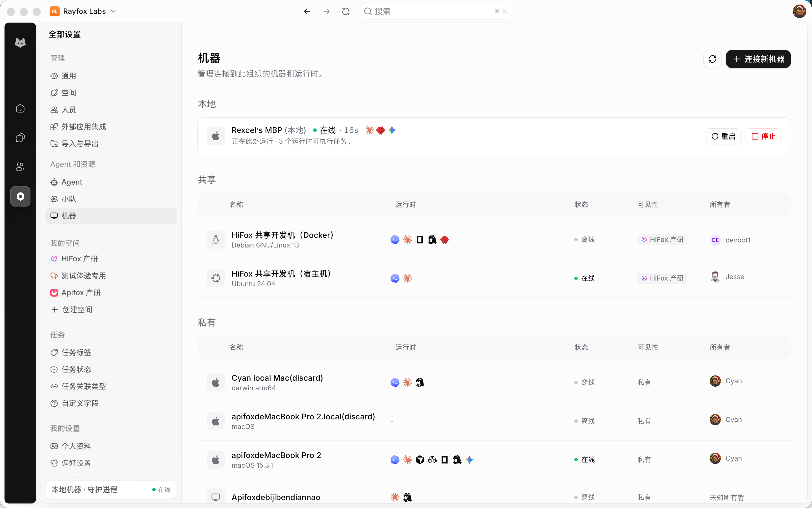
Task: Click the Ubuntu icon of host machine
Action: (216, 278)
